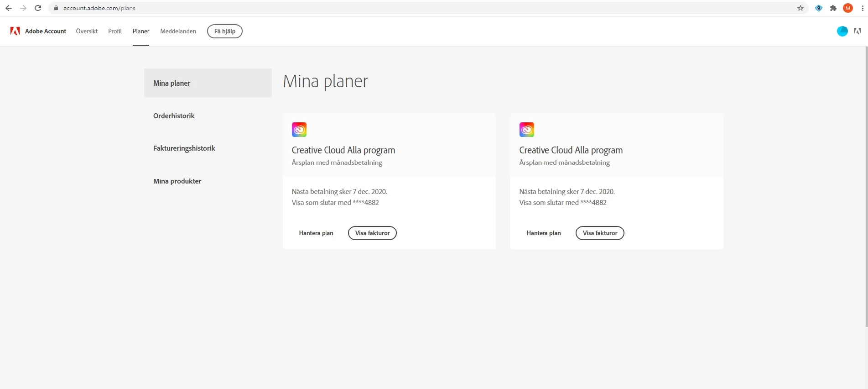This screenshot has width=868, height=389.
Task: Open Chrome profile avatar M
Action: click(x=848, y=8)
